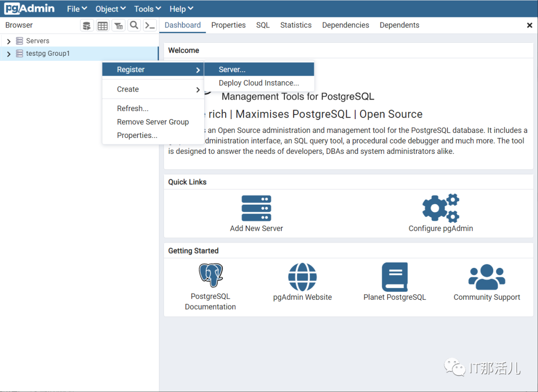Expand the Register submenu arrow
Screen dimensions: 538x392
[198, 70]
